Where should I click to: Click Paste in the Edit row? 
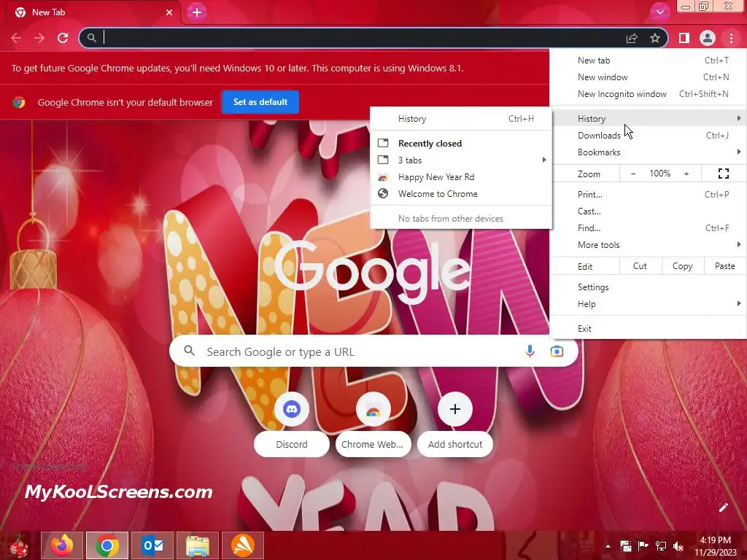pos(725,266)
